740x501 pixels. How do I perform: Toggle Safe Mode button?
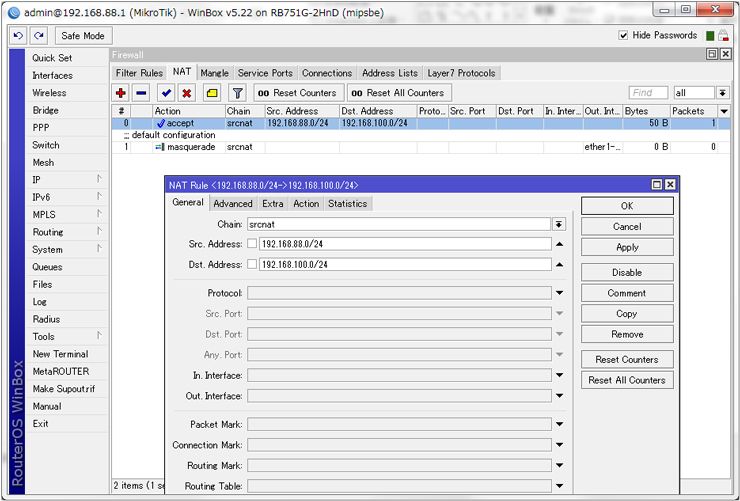tap(83, 36)
